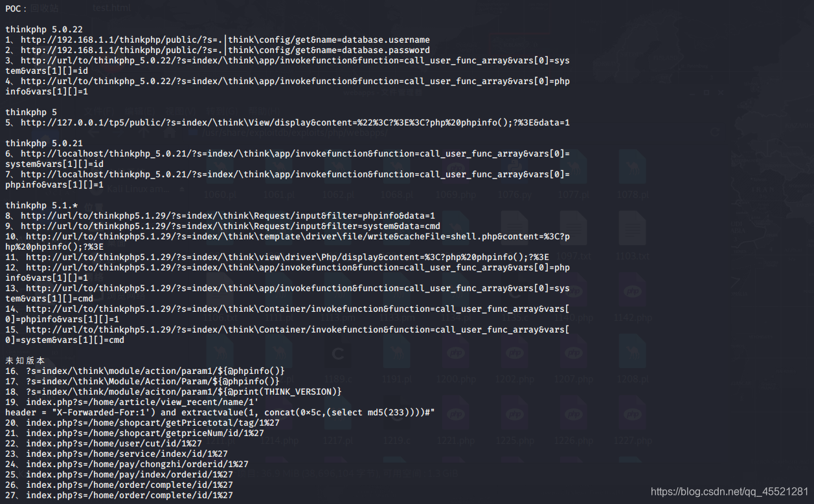Click line 6 localhost thinkphp_5.0.21 URL
Viewport: 814px width, 504px height.
pyautogui.click(x=288, y=153)
